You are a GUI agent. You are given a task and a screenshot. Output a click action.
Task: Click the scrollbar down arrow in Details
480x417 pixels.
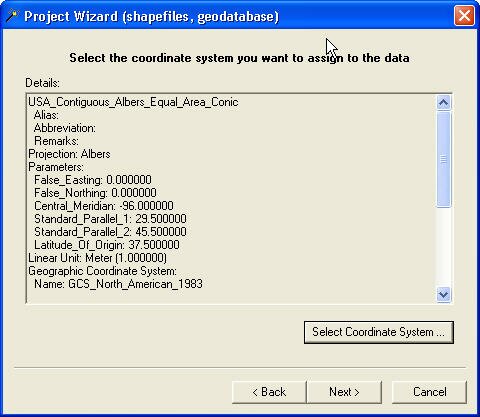tap(443, 294)
